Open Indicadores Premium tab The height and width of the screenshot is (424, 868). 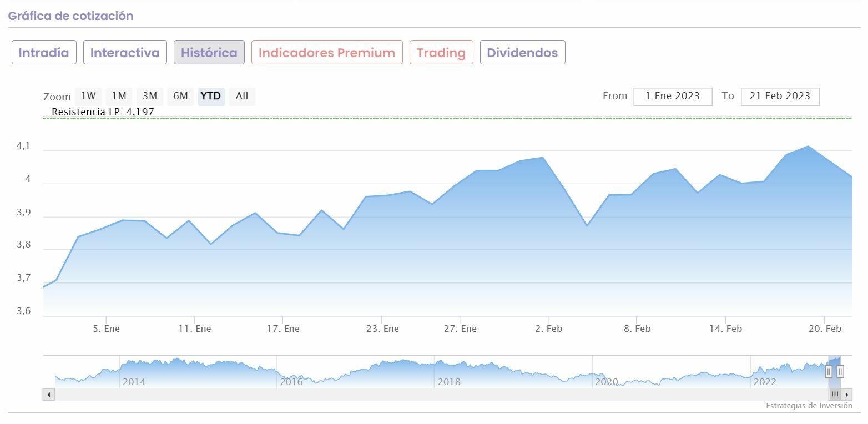327,53
